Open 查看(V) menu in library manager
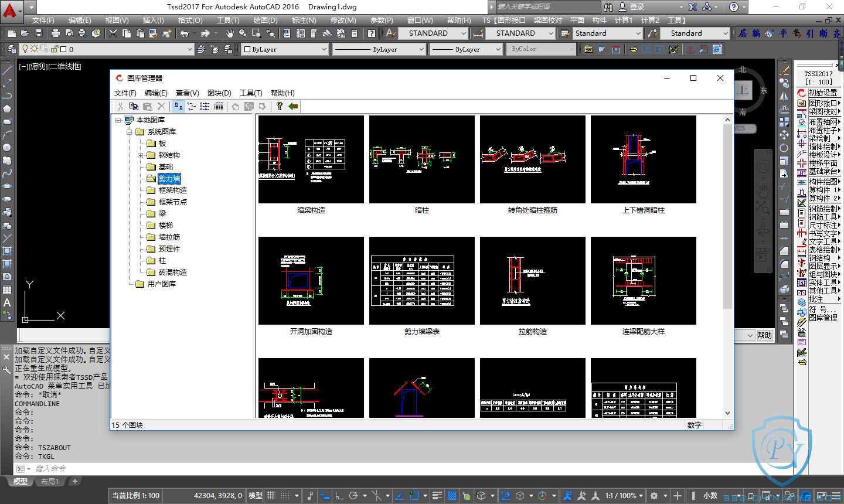 (188, 93)
